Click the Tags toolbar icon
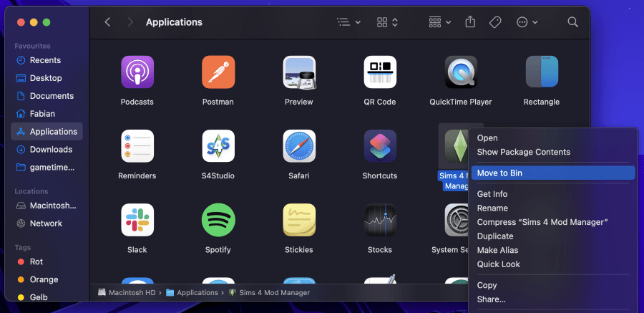The image size is (644, 313). 495,22
